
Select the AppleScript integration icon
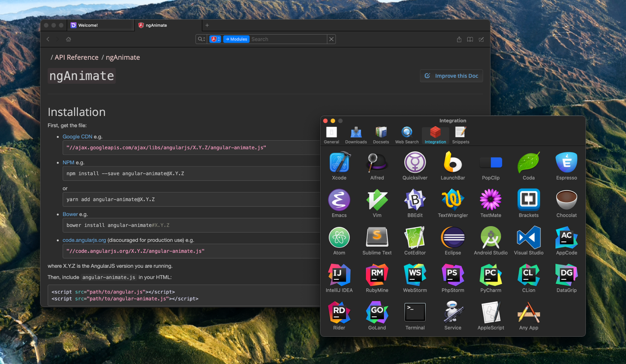(x=491, y=312)
